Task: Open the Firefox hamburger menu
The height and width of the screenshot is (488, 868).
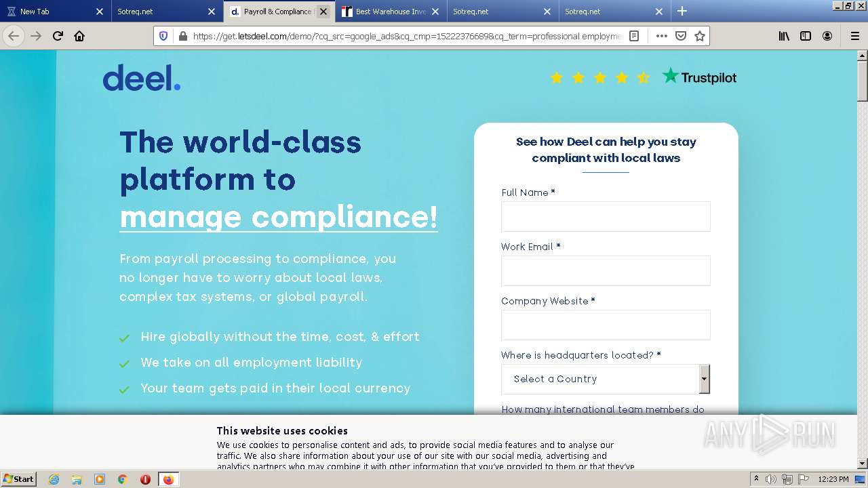Action: tap(854, 36)
